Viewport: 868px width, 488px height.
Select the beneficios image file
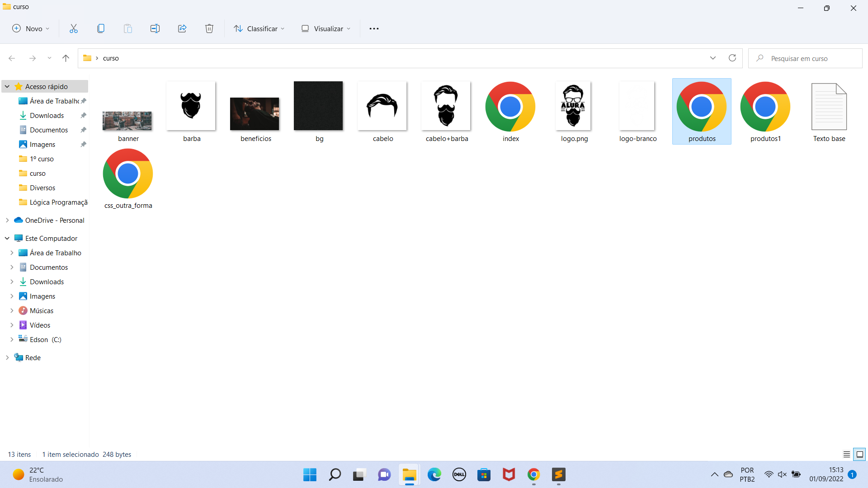pyautogui.click(x=255, y=112)
